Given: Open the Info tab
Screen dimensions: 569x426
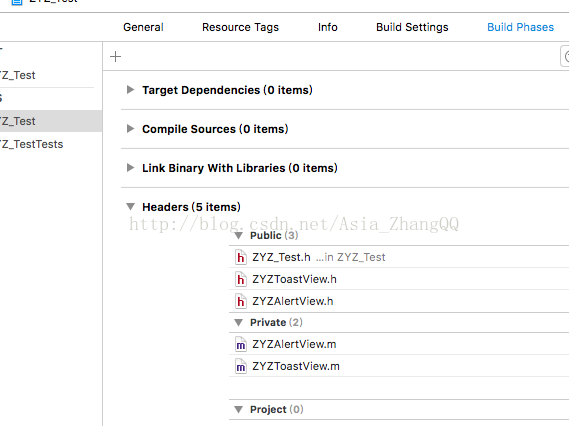Looking at the screenshot, I should (x=328, y=27).
